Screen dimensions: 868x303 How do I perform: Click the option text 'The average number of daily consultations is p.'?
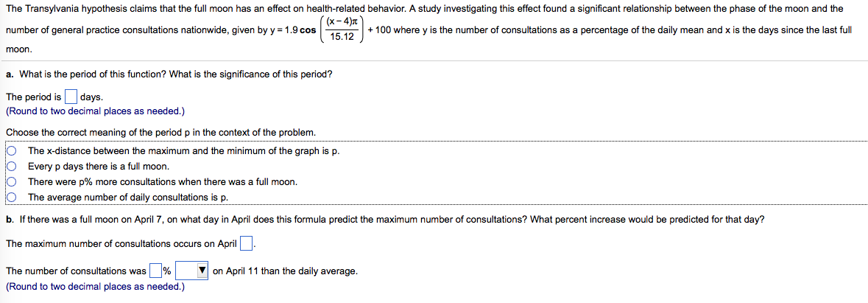tap(128, 197)
